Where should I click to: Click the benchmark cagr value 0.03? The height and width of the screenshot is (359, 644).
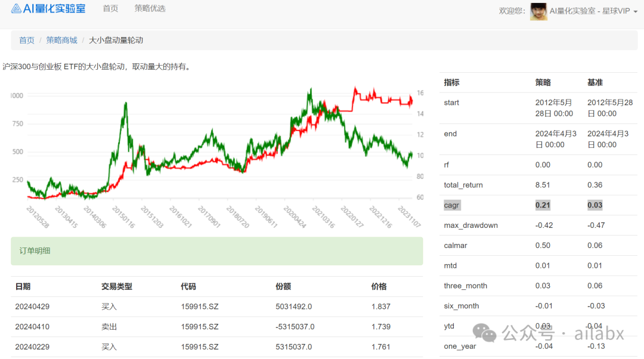[595, 205]
